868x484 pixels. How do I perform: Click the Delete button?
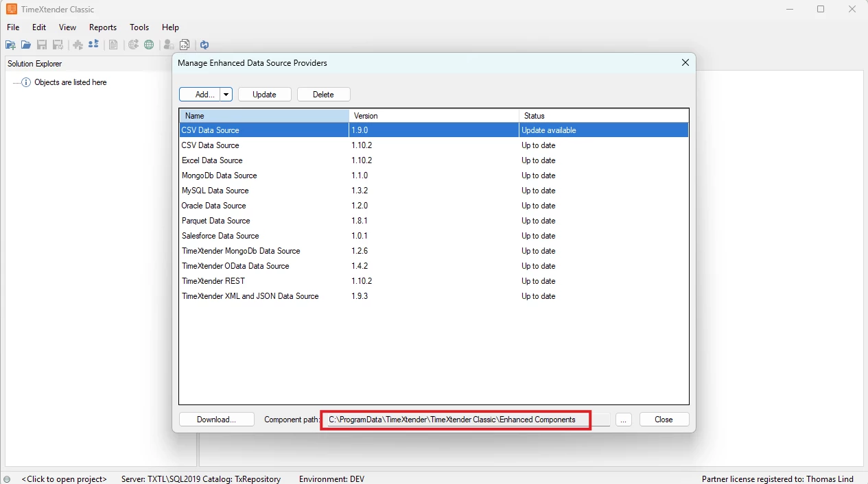coord(324,95)
